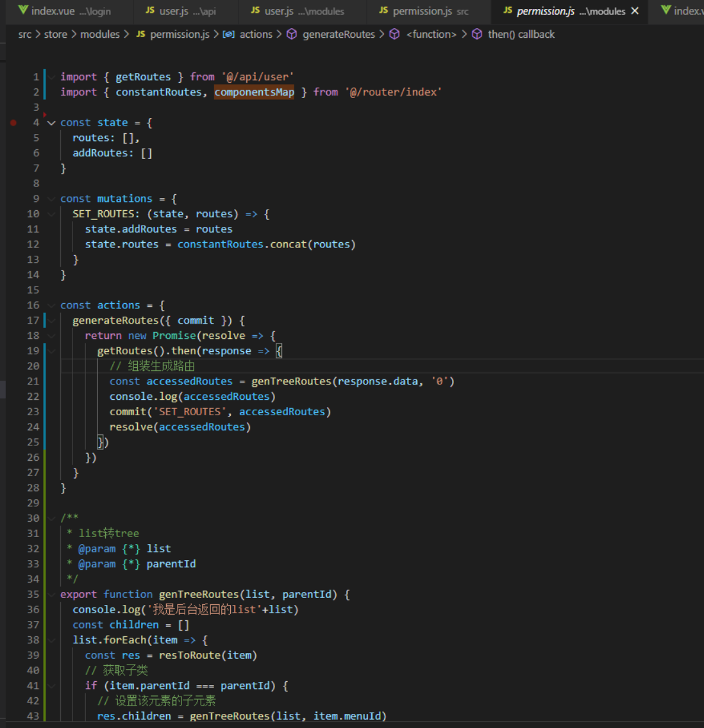704x728 pixels.
Task: Click 'constantRoutes' on line 2
Action: [x=158, y=92]
